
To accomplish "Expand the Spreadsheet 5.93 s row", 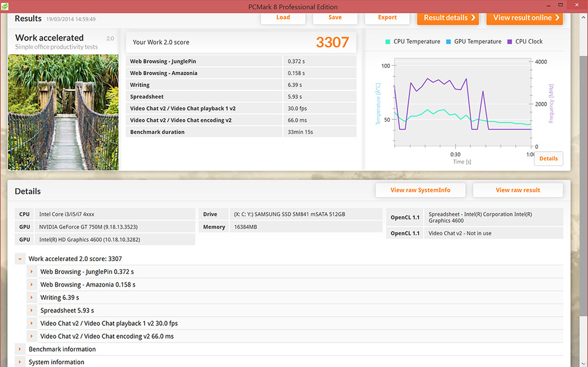I will coord(32,311).
